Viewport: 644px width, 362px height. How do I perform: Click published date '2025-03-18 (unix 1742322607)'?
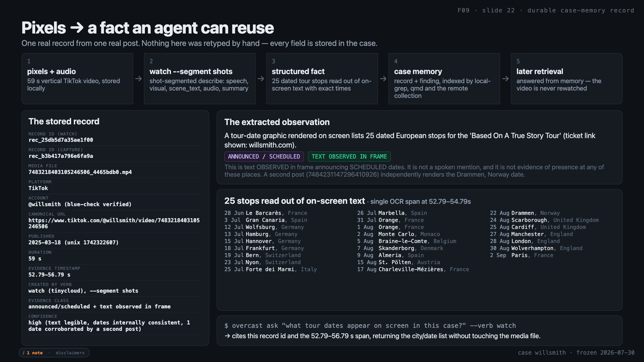point(73,243)
